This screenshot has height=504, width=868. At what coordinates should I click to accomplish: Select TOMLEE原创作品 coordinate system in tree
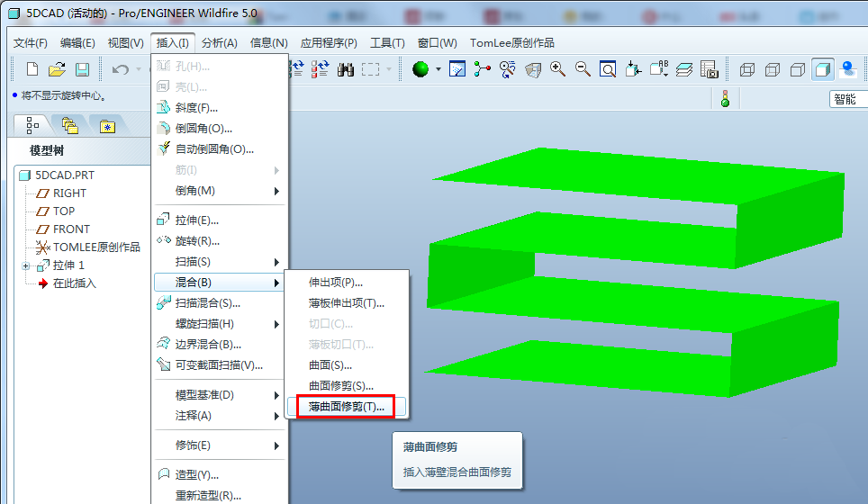click(96, 247)
